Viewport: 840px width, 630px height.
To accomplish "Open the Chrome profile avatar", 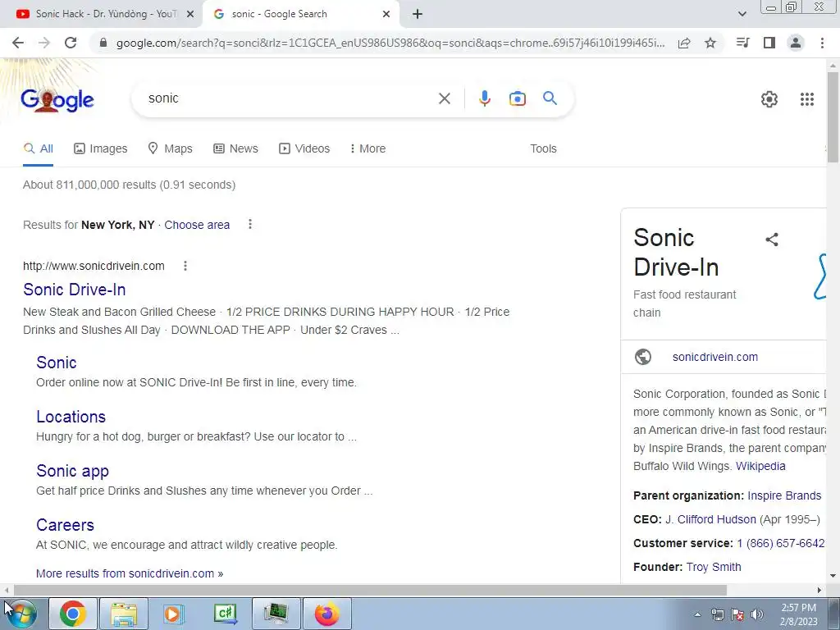I will point(796,43).
